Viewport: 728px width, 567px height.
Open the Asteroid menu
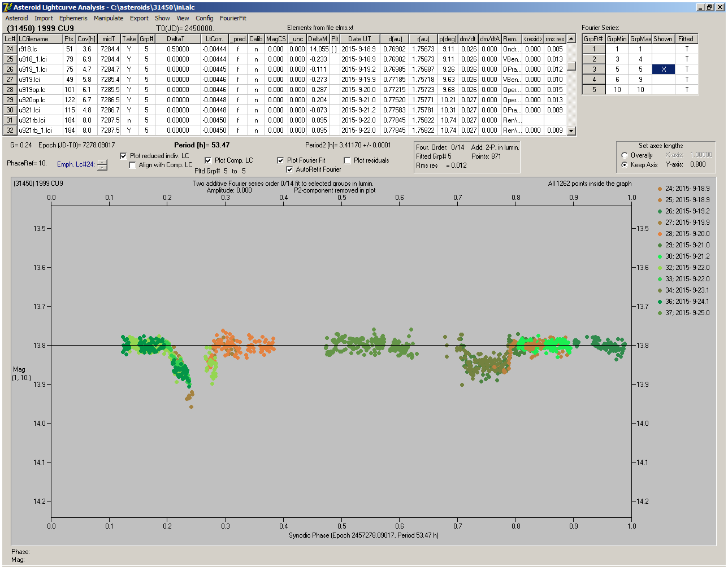[x=16, y=18]
